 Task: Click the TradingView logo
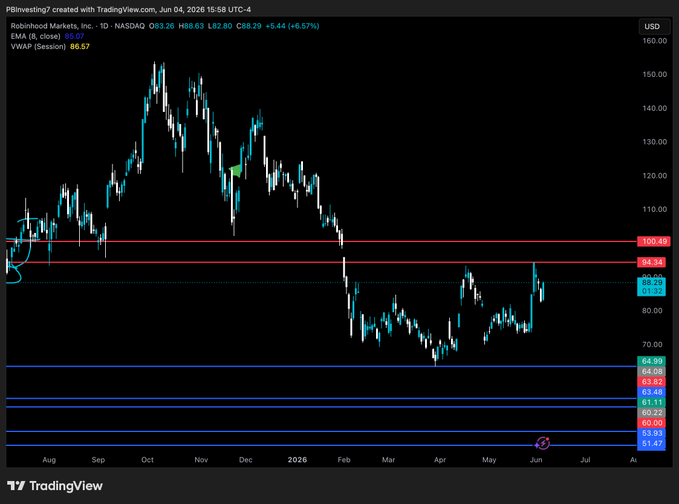55,486
